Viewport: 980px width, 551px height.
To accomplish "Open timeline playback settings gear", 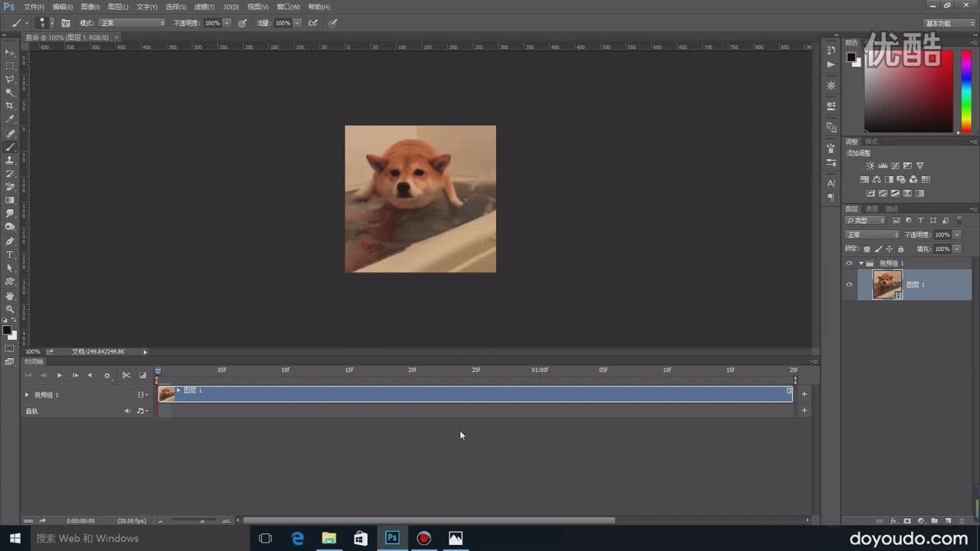I will [x=107, y=376].
